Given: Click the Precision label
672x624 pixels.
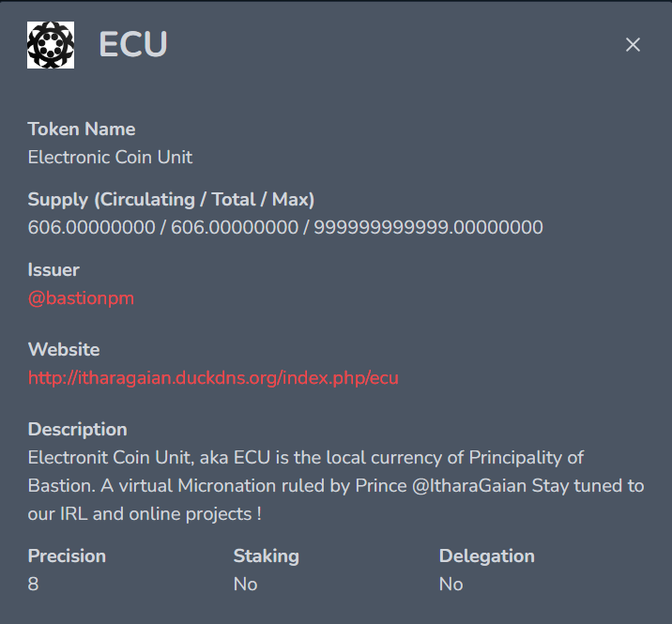Looking at the screenshot, I should (x=67, y=556).
